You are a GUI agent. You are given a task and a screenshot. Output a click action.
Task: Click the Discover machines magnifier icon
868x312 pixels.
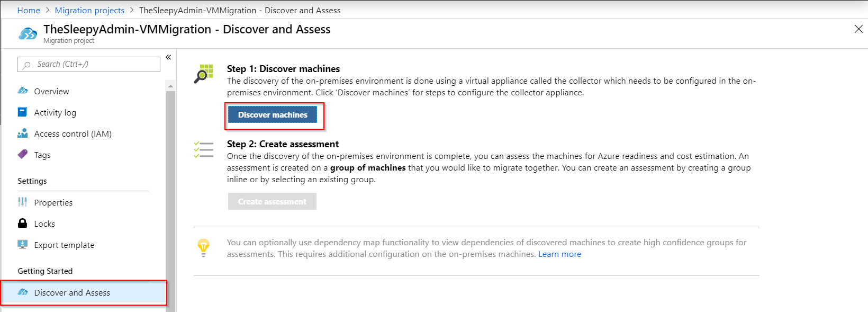tap(203, 74)
